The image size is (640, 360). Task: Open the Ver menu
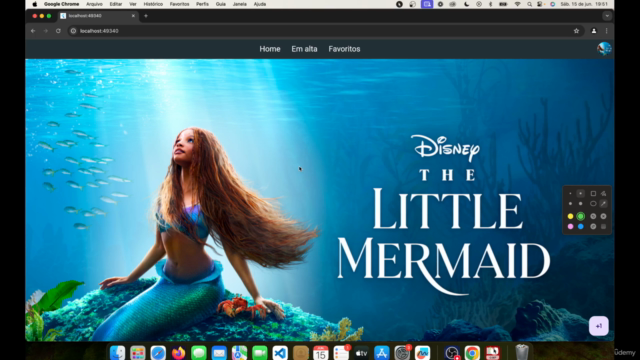pyautogui.click(x=133, y=4)
